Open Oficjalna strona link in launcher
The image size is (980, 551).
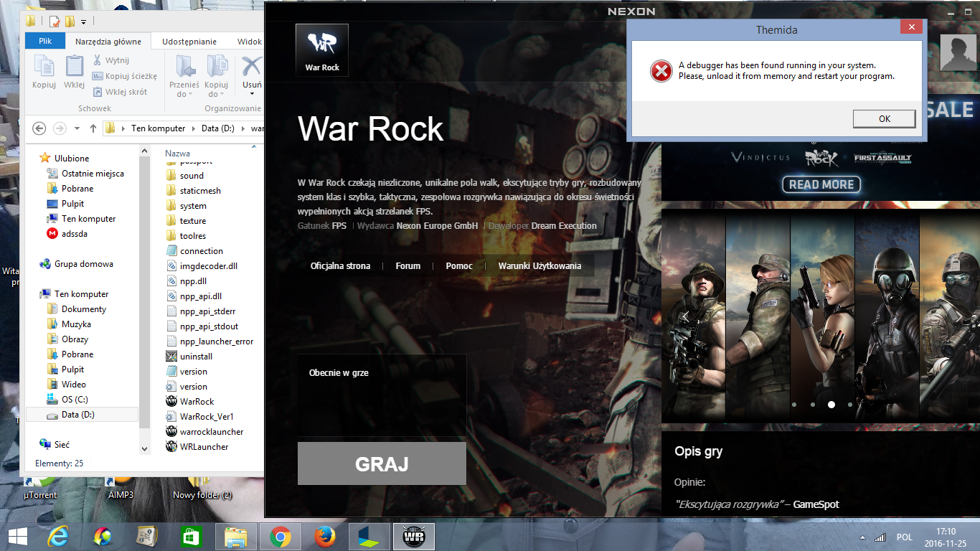340,266
